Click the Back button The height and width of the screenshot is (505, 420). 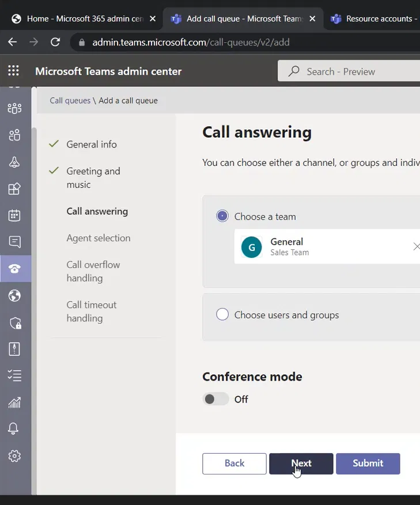click(234, 464)
